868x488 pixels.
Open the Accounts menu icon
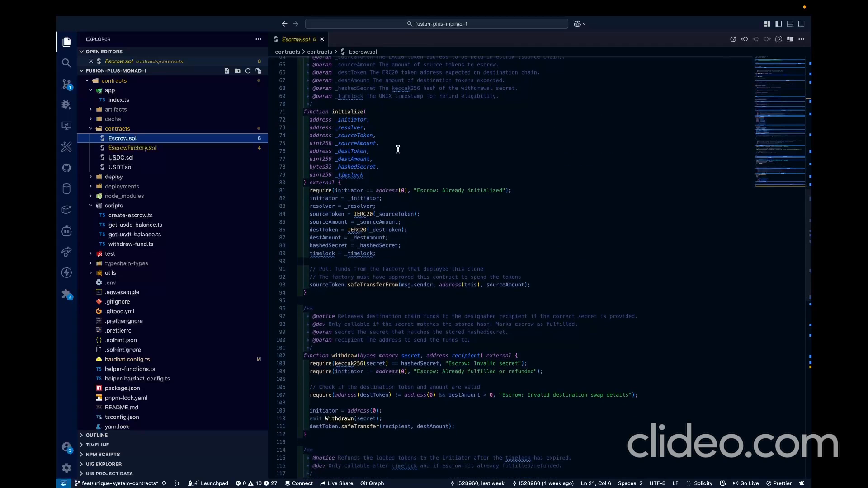click(66, 447)
